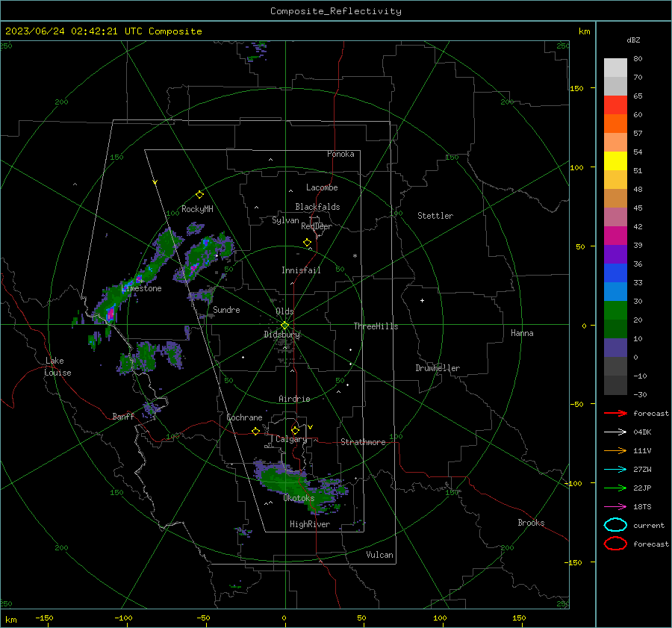Image resolution: width=672 pixels, height=628 pixels.
Task: Click the bright green 30-20 dBZ swatch
Action: tap(615, 311)
